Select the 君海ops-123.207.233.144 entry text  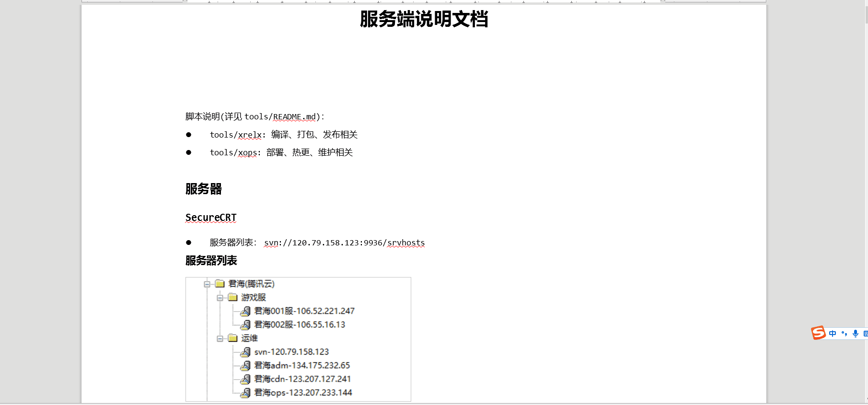point(303,393)
